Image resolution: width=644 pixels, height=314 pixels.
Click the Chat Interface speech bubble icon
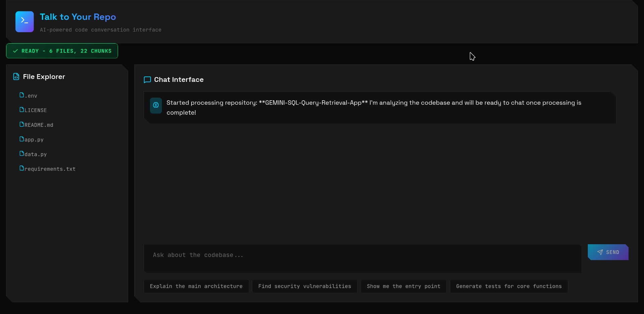point(147,80)
